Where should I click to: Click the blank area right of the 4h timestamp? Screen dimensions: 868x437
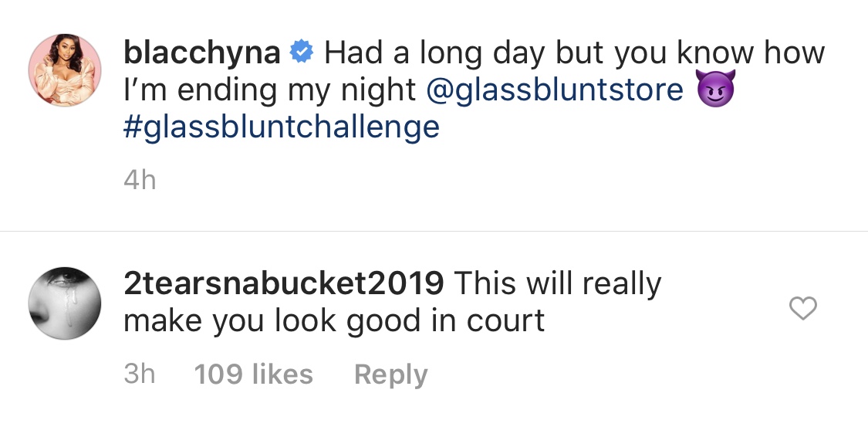(x=463, y=181)
